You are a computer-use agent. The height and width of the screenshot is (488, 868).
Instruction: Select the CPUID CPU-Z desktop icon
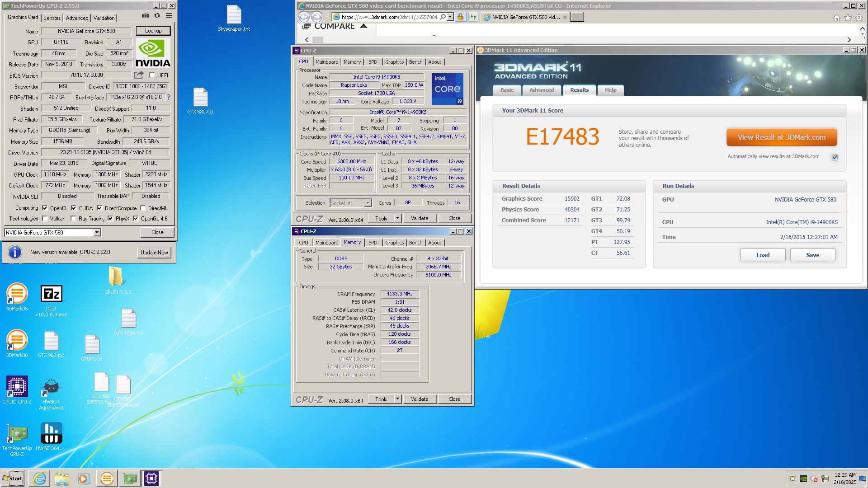[17, 389]
